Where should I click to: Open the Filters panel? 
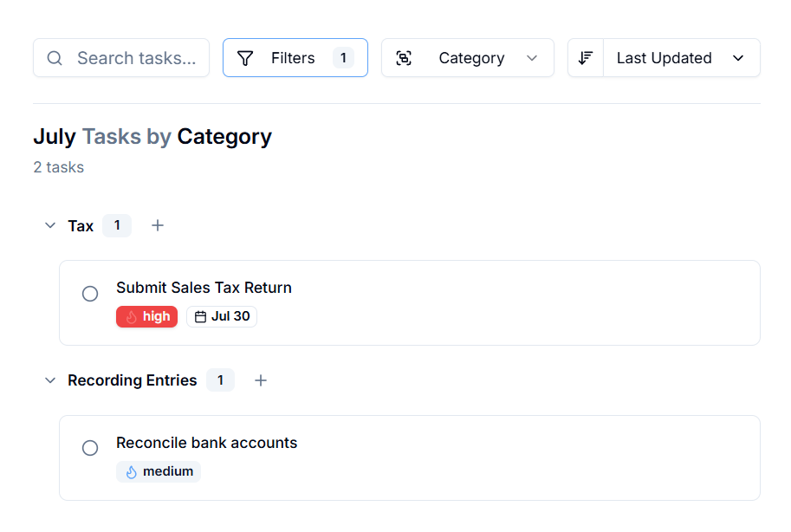coord(295,57)
